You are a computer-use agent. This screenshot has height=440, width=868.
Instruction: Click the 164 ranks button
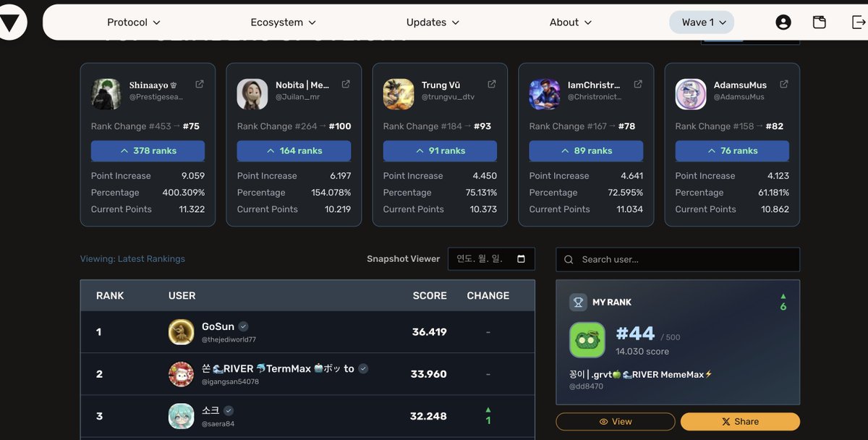[294, 151]
